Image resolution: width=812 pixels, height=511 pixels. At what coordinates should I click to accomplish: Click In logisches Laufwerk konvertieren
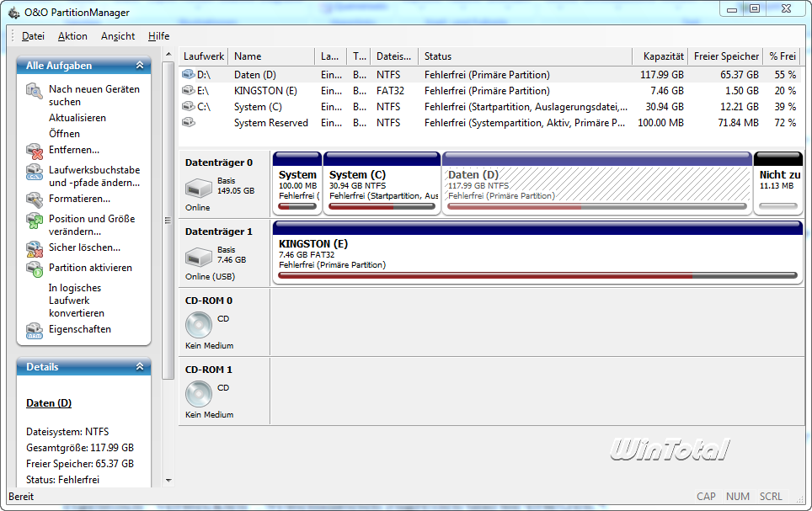76,301
